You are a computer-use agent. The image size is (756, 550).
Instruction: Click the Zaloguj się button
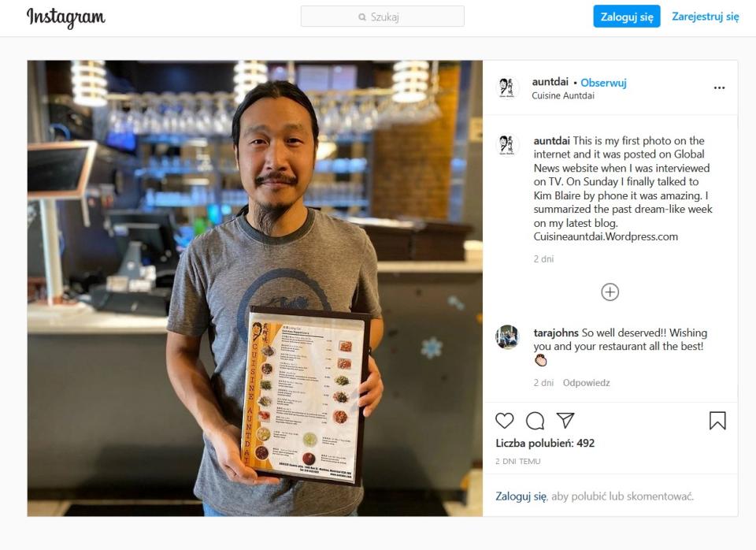point(626,17)
